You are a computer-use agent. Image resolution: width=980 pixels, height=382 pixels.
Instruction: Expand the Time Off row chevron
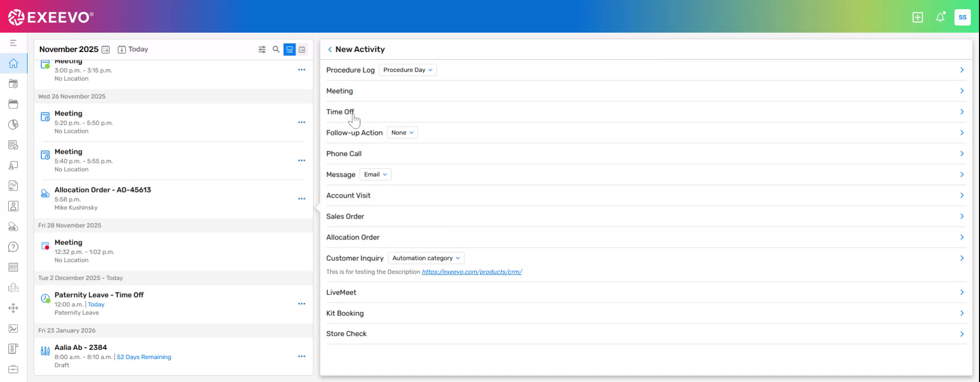(x=962, y=112)
